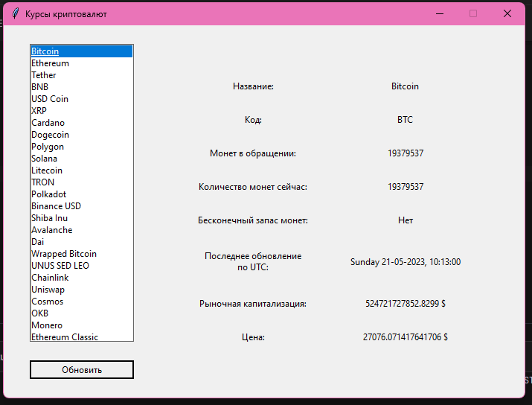
Task: Pick Avalanche from the list
Action: pyautogui.click(x=82, y=230)
